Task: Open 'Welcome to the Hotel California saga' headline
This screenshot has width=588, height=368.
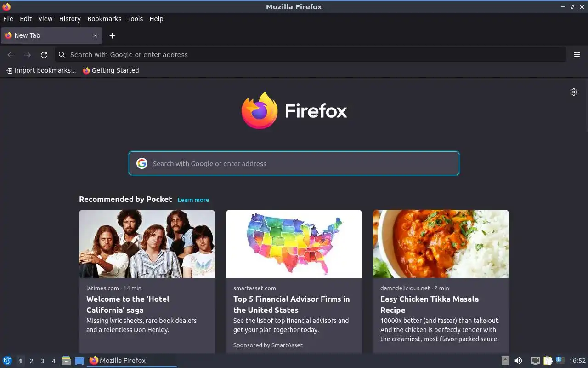Action: pyautogui.click(x=128, y=305)
